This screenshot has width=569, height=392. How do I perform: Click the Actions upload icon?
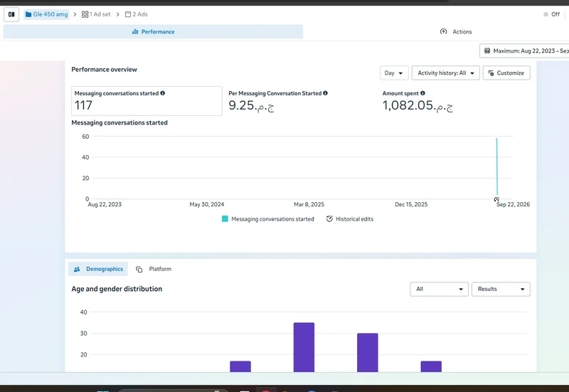[x=443, y=31]
